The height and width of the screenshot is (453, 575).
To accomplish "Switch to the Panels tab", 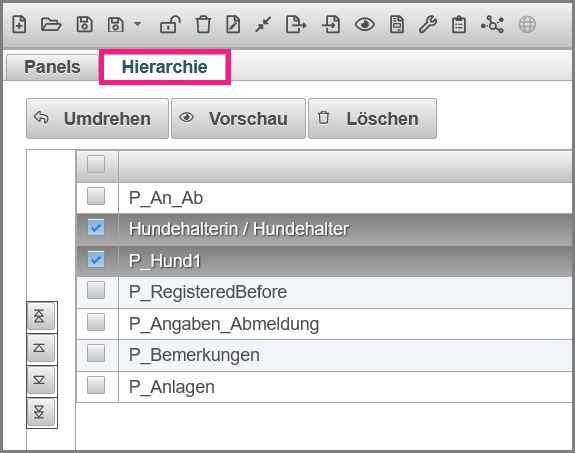I will point(52,67).
